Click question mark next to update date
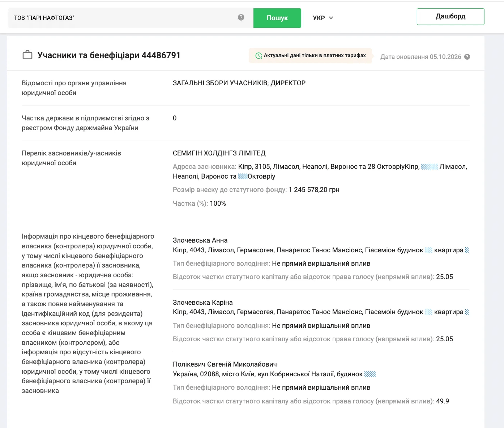The width and height of the screenshot is (504, 432). [467, 57]
